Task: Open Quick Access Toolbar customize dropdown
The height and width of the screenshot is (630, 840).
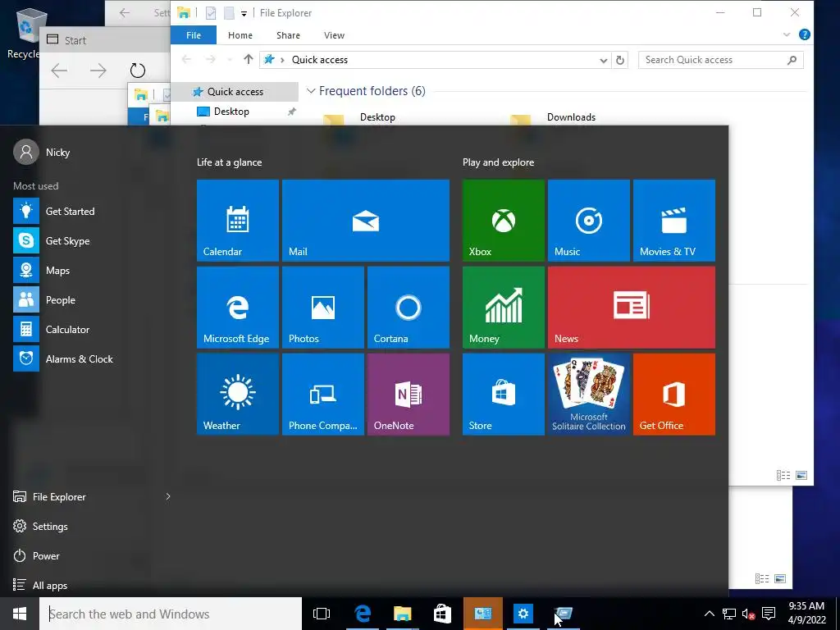Action: (x=244, y=13)
